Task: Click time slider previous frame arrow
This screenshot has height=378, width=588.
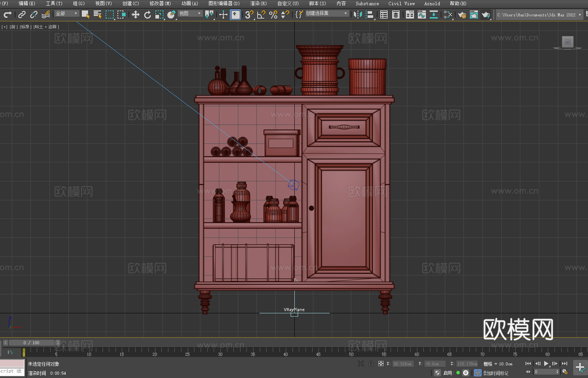Action: (6, 343)
